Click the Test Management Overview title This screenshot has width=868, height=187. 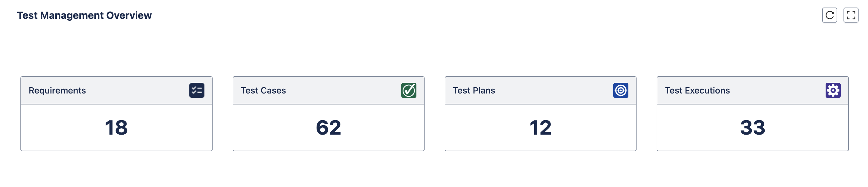pos(84,15)
